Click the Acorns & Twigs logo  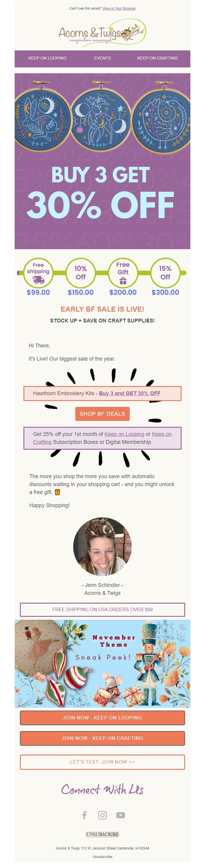pos(102,33)
